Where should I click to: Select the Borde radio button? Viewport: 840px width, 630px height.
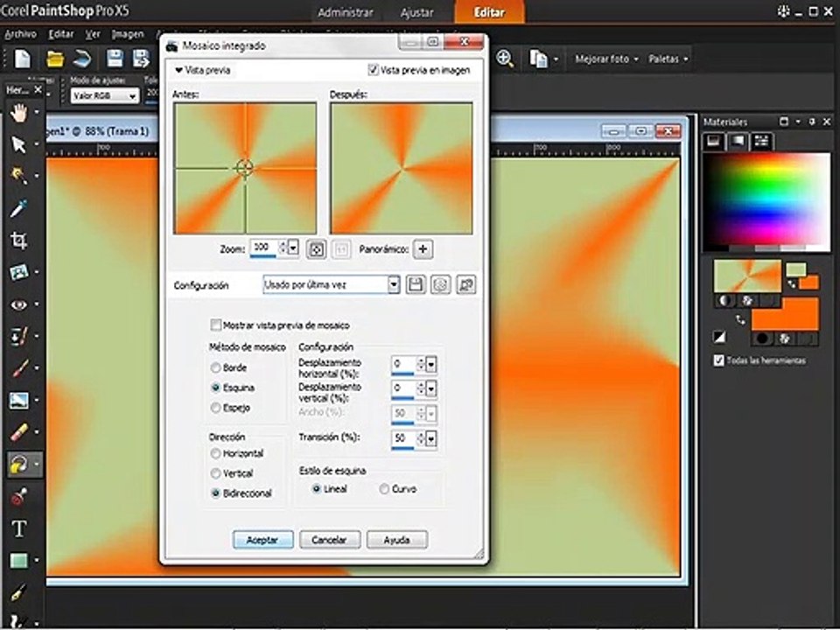tap(215, 367)
